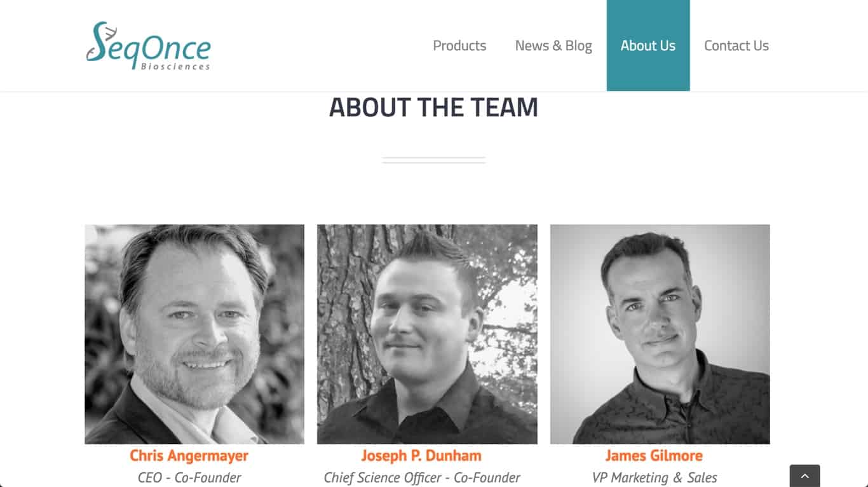Open the Products menu
The height and width of the screenshot is (487, 868).
pyautogui.click(x=459, y=46)
